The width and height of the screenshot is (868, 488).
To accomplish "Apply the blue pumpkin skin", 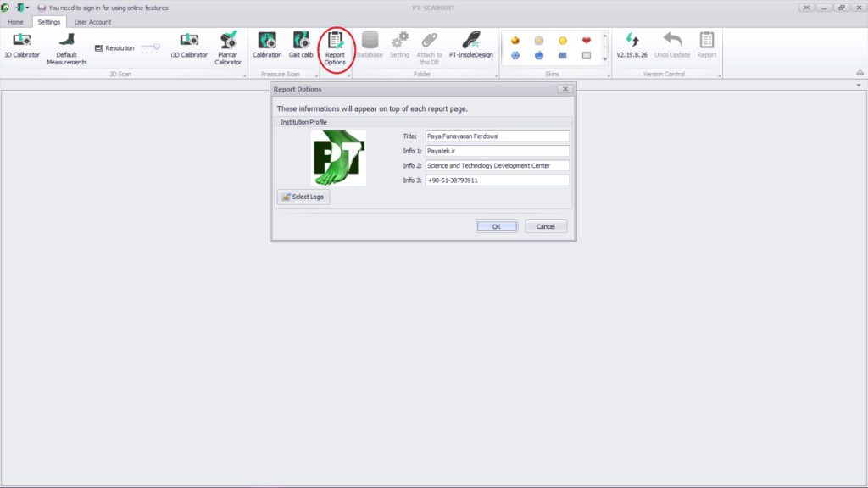I will tap(538, 55).
